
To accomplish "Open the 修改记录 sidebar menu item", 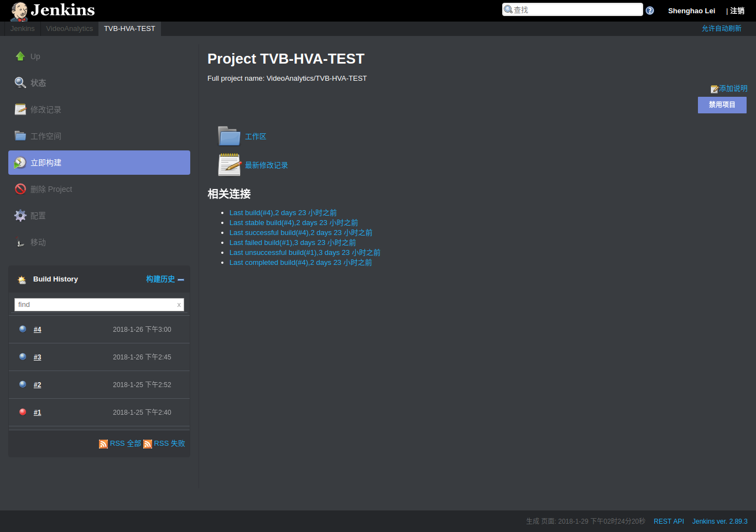I will [x=100, y=109].
